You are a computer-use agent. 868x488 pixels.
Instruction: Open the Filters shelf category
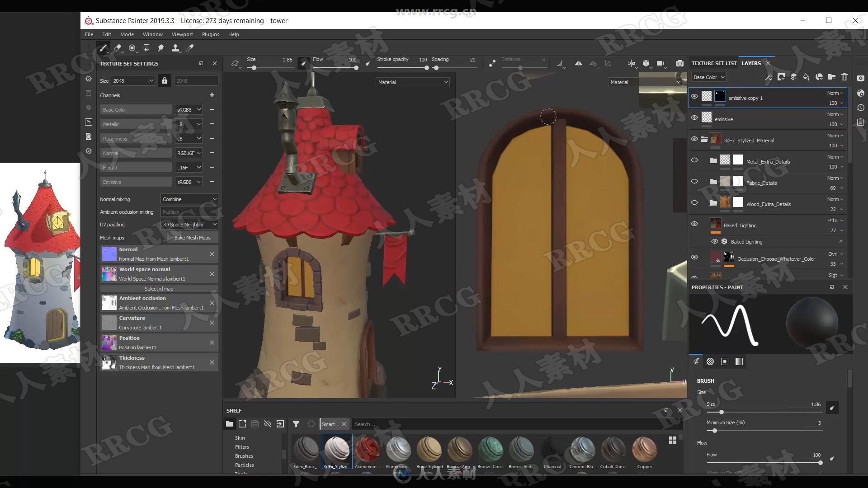click(x=242, y=446)
